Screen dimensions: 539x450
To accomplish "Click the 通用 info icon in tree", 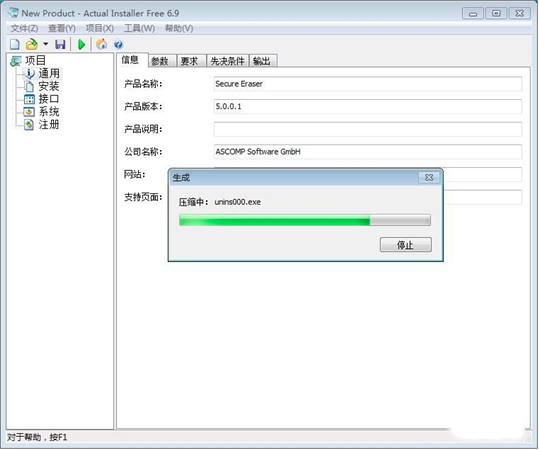I will (x=30, y=73).
